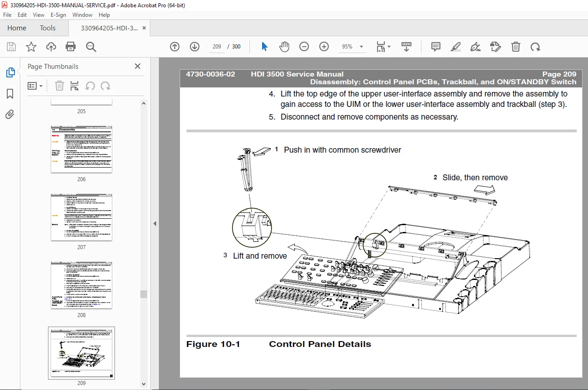
Task: Click the thumbnails scroll down arrow
Action: tap(144, 384)
